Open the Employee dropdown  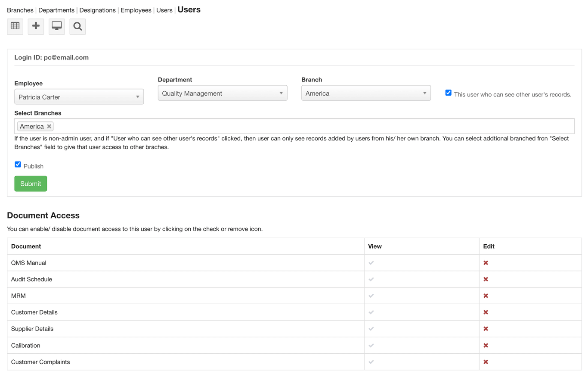(x=79, y=97)
